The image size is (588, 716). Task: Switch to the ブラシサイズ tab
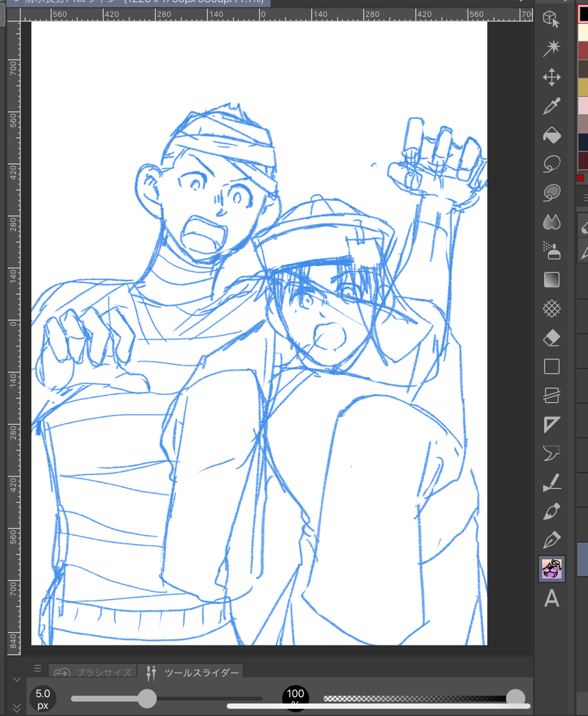(x=93, y=672)
